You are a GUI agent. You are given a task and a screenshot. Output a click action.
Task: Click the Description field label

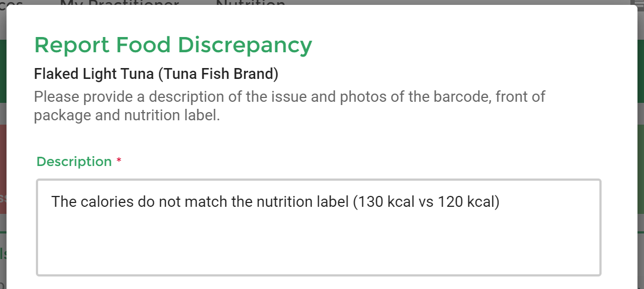coord(74,162)
